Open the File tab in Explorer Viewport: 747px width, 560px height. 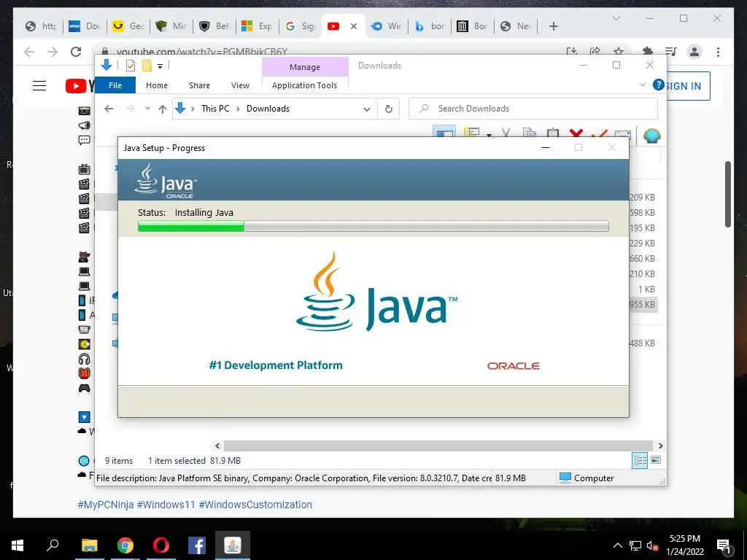[x=115, y=85]
